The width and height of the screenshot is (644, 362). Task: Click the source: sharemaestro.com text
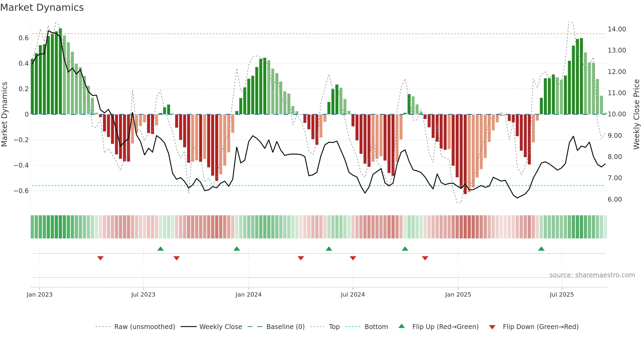pos(592,275)
